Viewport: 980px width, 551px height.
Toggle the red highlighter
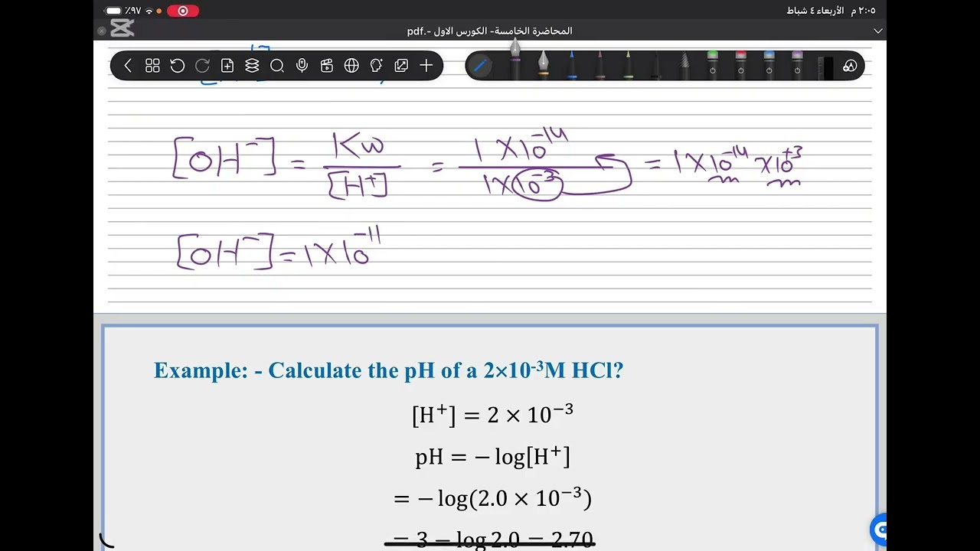pyautogui.click(x=741, y=64)
